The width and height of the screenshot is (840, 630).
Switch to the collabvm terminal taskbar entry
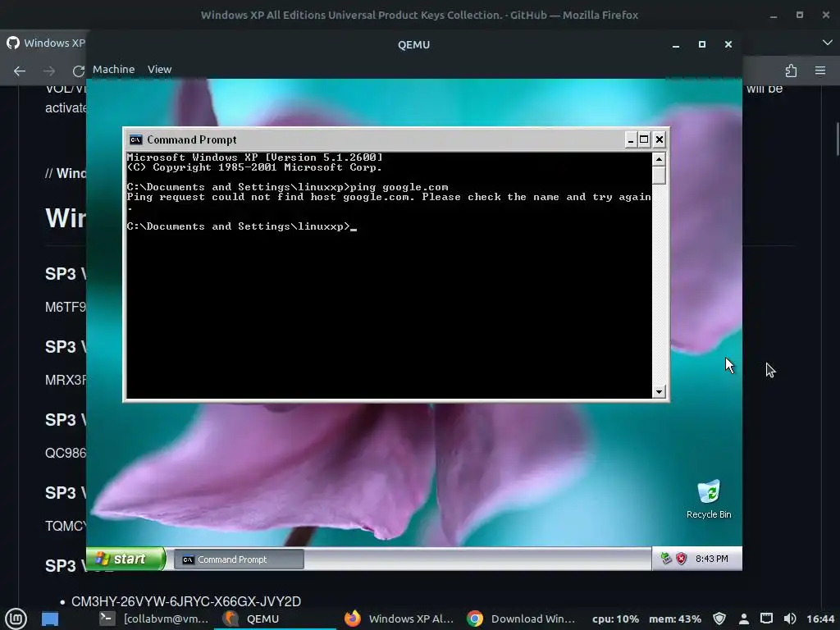[x=154, y=619]
